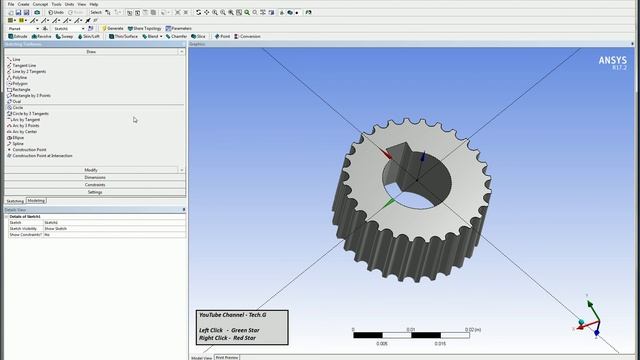Click the rotate view icon
The width and height of the screenshot is (640, 360).
pyautogui.click(x=198, y=12)
